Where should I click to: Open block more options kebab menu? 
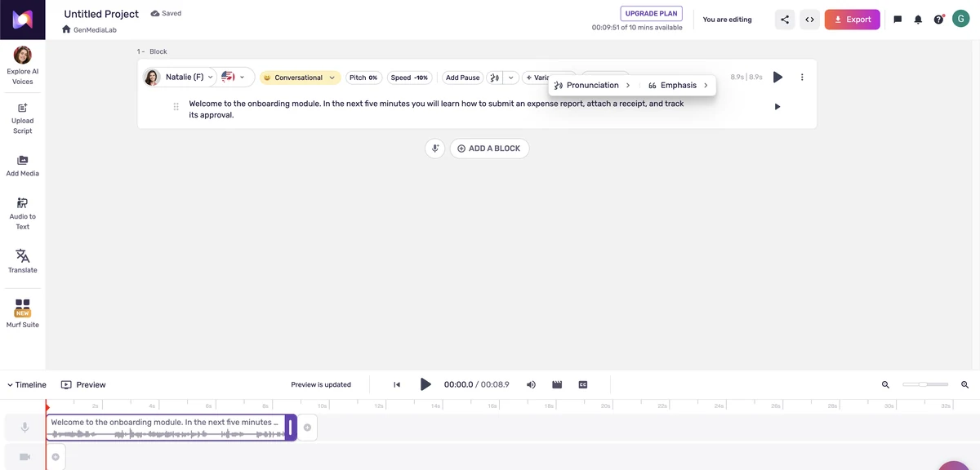[802, 78]
